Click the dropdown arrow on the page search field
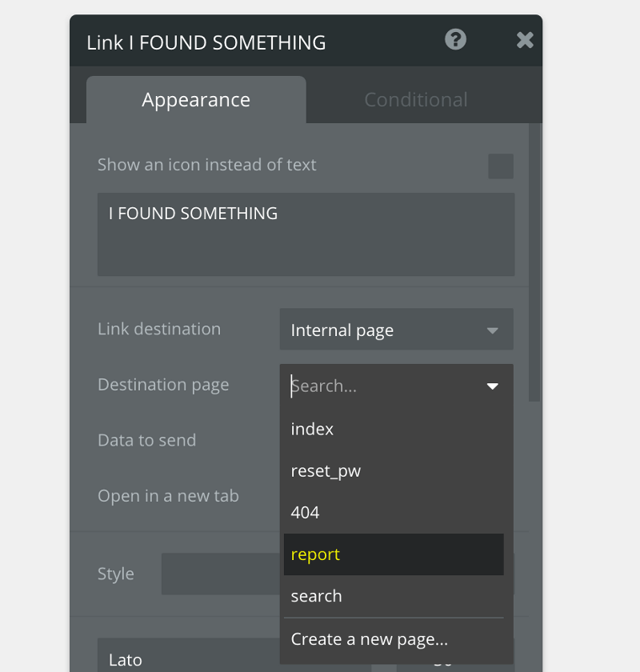This screenshot has height=672, width=640. click(x=494, y=386)
